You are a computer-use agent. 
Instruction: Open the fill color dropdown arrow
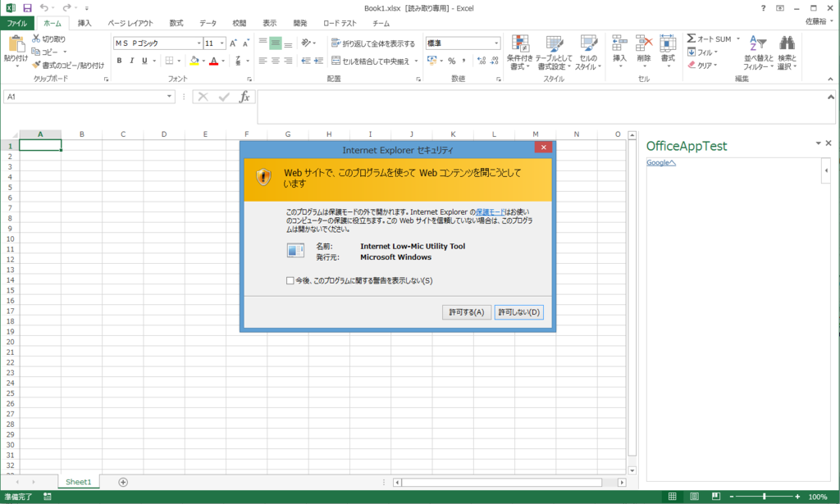(x=202, y=61)
